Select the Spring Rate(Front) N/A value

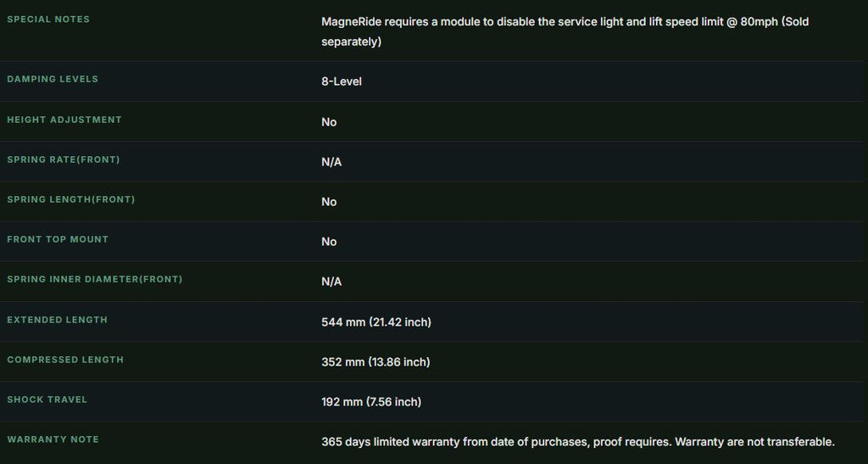[331, 162]
